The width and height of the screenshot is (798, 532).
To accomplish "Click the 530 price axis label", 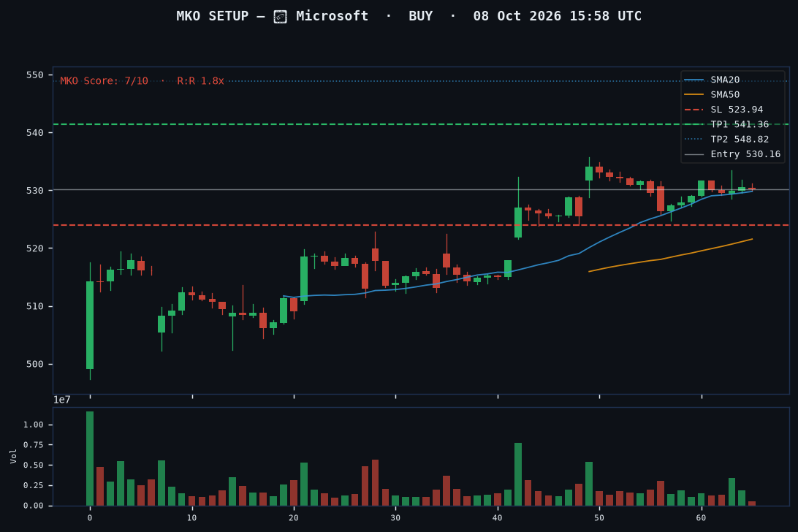I will point(35,191).
